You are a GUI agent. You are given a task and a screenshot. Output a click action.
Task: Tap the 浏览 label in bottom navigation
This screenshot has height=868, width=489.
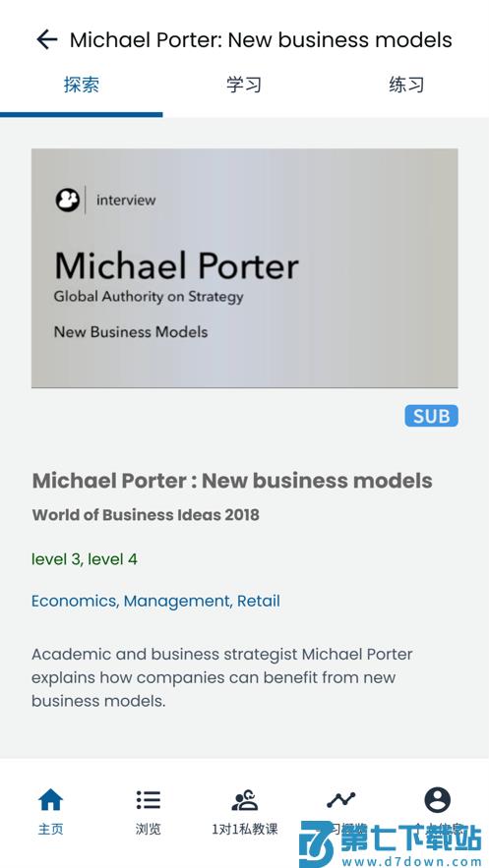pos(148,829)
